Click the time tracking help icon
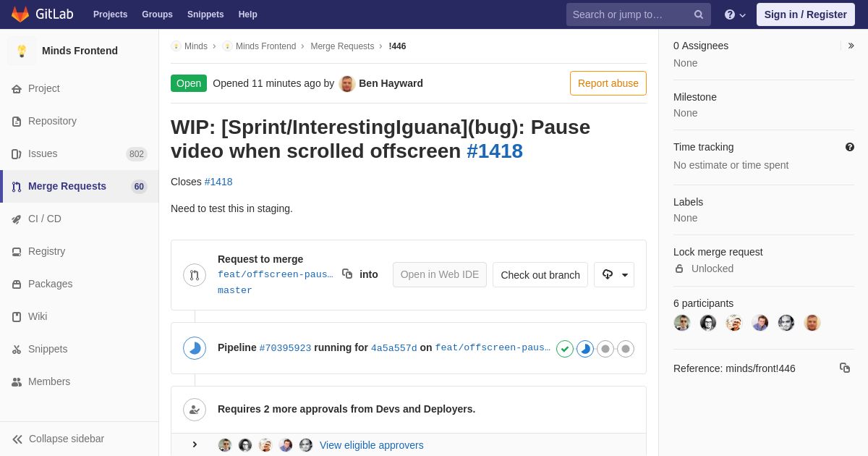The image size is (868, 456). pyautogui.click(x=850, y=147)
